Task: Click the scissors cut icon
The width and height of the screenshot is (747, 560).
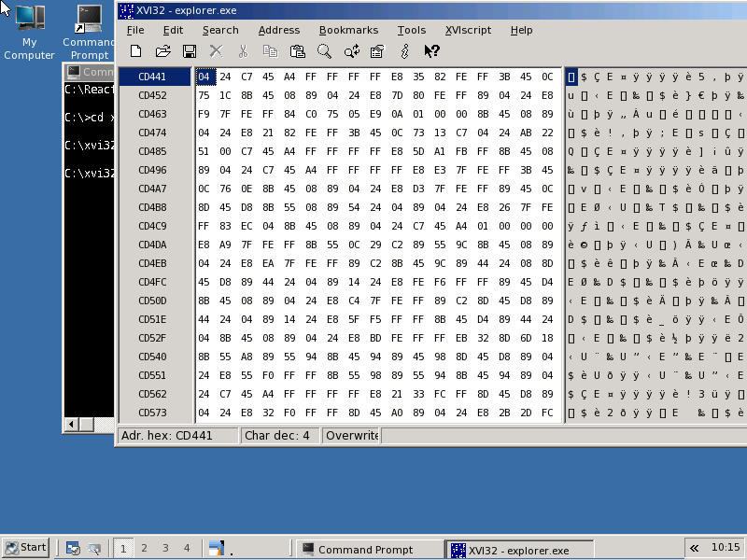Action: [x=244, y=51]
